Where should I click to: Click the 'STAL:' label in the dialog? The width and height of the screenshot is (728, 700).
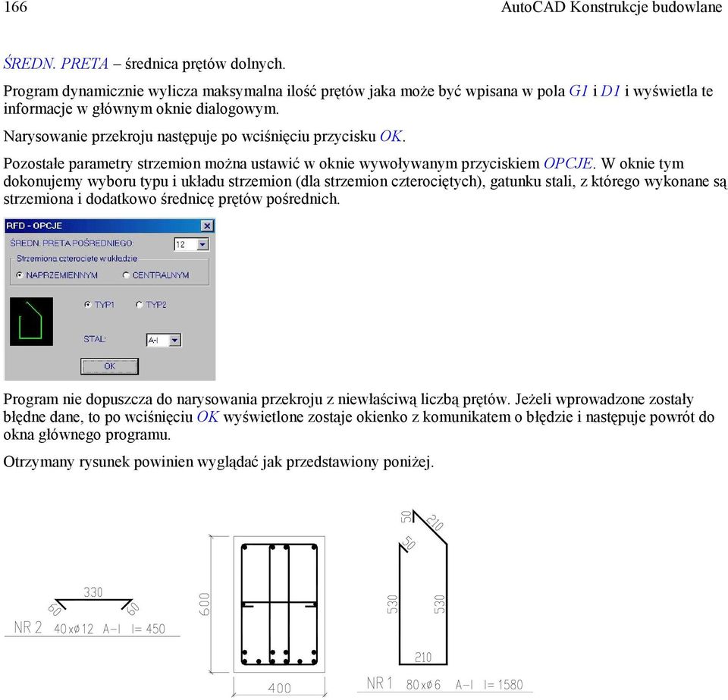pyautogui.click(x=95, y=339)
